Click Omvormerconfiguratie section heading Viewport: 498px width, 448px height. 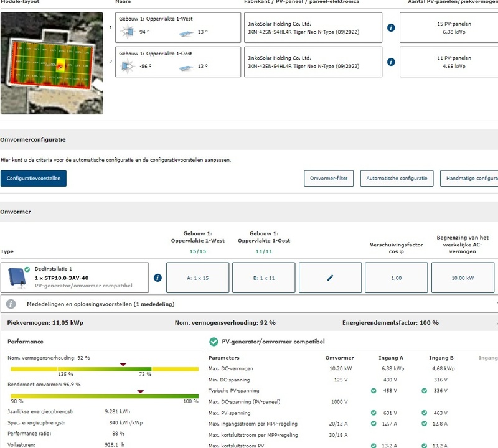click(x=33, y=140)
